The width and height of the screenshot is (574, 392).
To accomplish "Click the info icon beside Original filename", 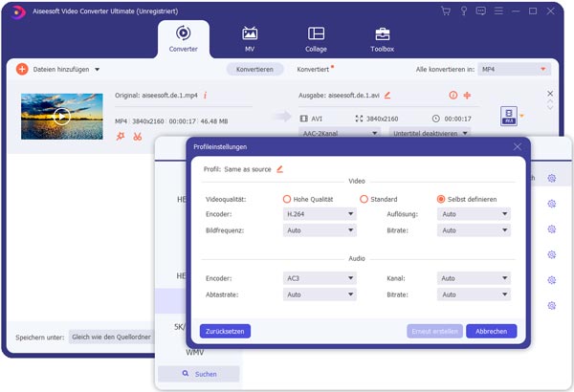I will point(205,96).
